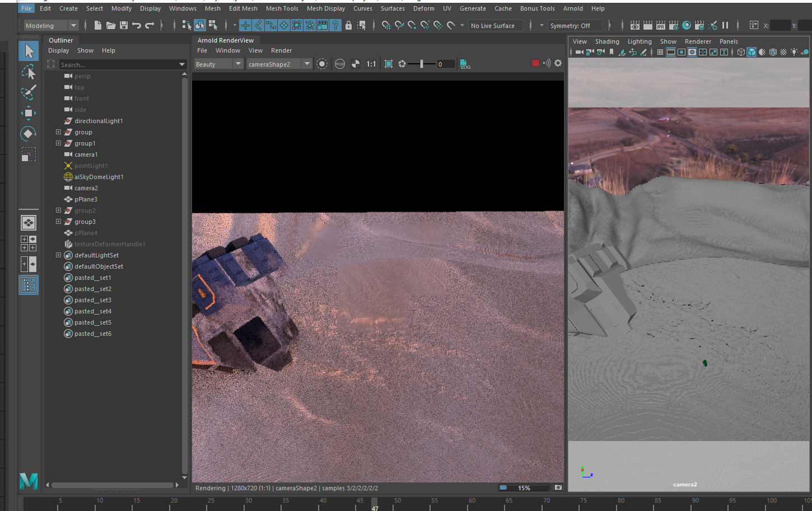Image resolution: width=812 pixels, height=511 pixels.
Task: Select snap to curves magnet icon
Action: [x=399, y=26]
